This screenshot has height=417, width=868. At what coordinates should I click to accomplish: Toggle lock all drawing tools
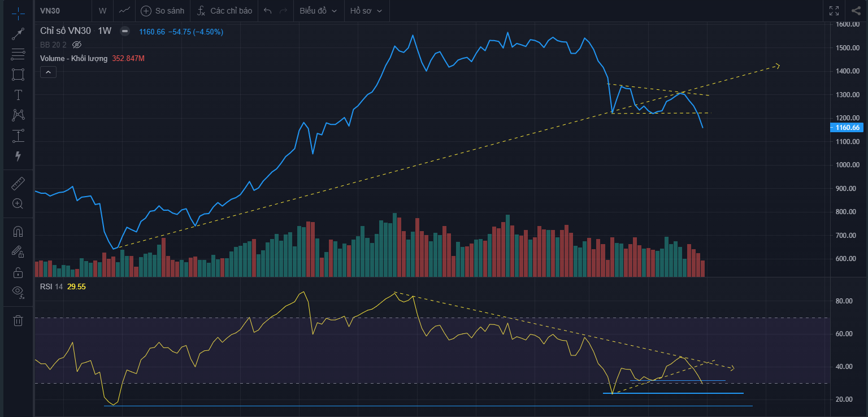[18, 272]
